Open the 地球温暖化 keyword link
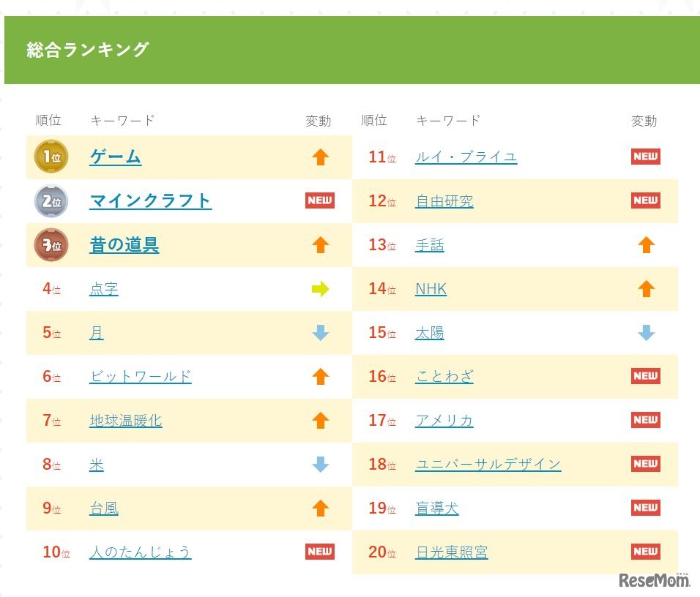 (125, 420)
